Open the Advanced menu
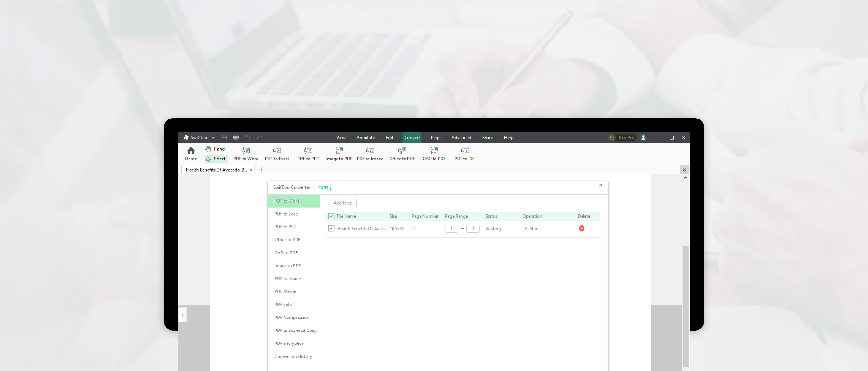Viewport: 868px width, 371px height. click(x=461, y=138)
